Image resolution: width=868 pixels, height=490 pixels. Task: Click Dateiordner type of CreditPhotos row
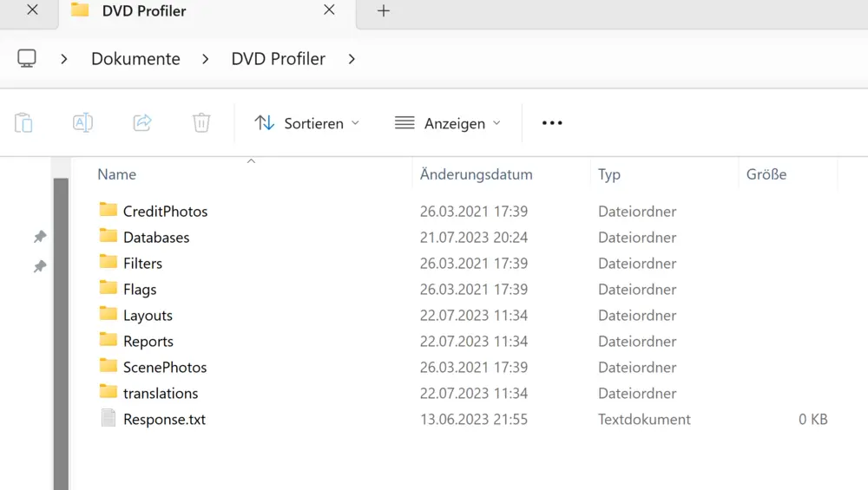coord(637,212)
